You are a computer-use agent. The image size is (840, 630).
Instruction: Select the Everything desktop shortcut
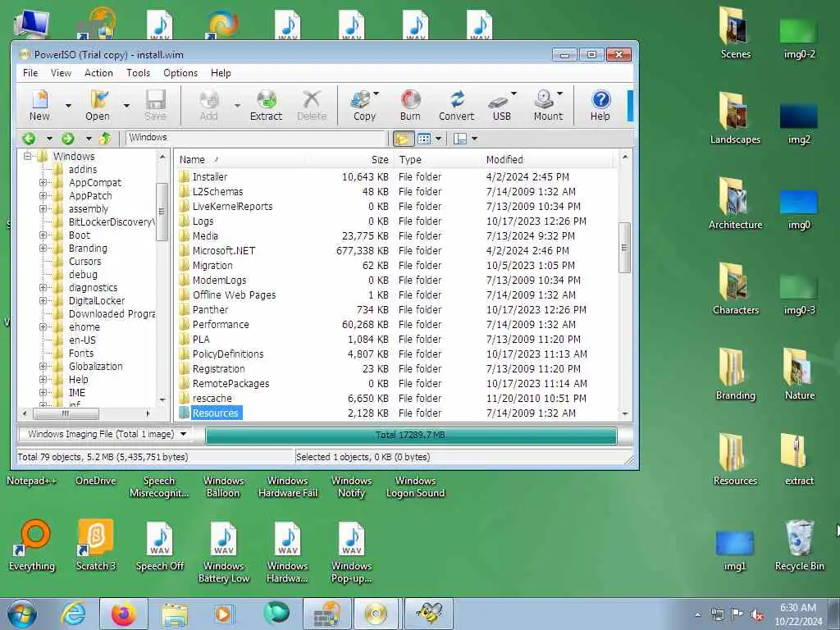coord(32,545)
